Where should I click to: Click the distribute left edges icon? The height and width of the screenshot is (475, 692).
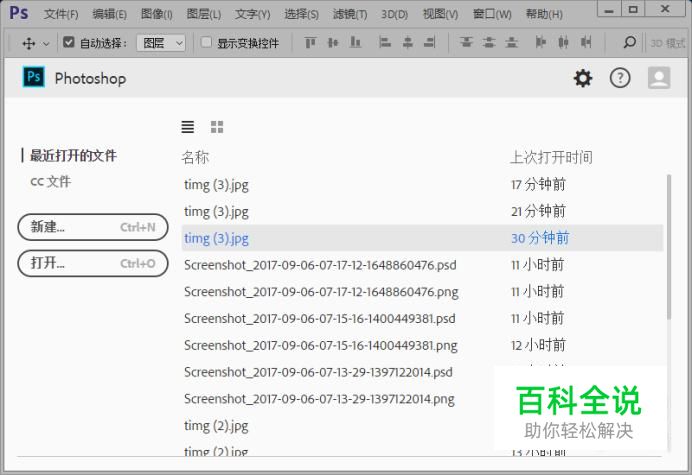(541, 42)
